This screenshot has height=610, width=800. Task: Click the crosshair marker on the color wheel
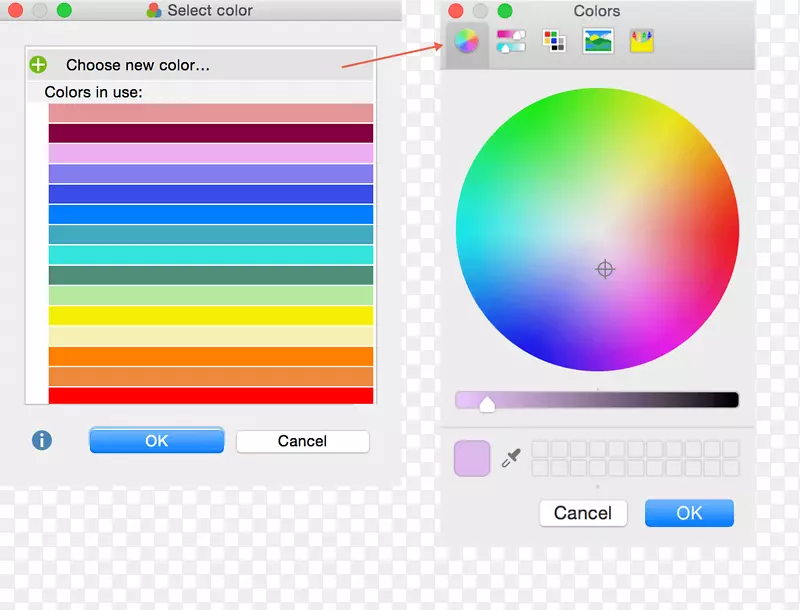pyautogui.click(x=605, y=269)
